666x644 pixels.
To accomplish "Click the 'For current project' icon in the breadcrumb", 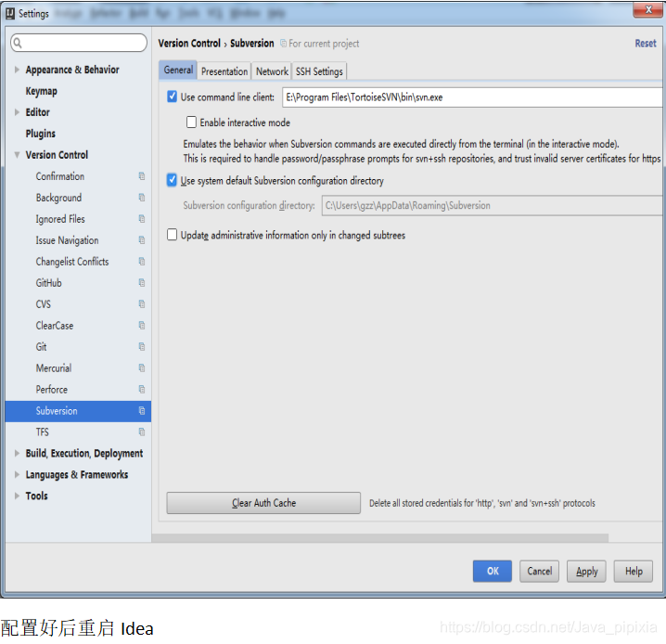I will point(283,44).
